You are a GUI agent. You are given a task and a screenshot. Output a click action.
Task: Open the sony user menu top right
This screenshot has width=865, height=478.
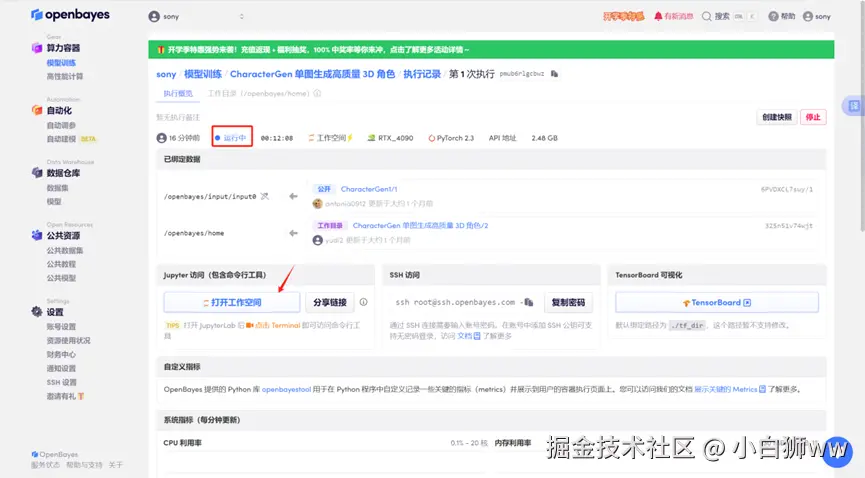pyautogui.click(x=817, y=17)
